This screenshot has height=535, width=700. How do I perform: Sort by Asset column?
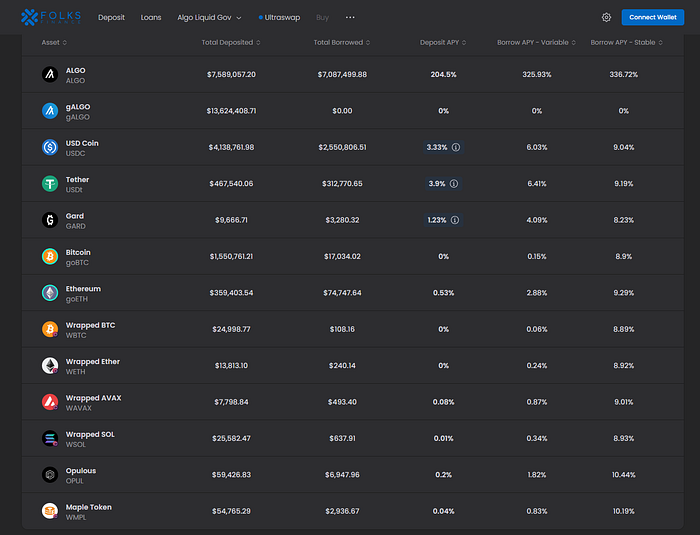(54, 42)
